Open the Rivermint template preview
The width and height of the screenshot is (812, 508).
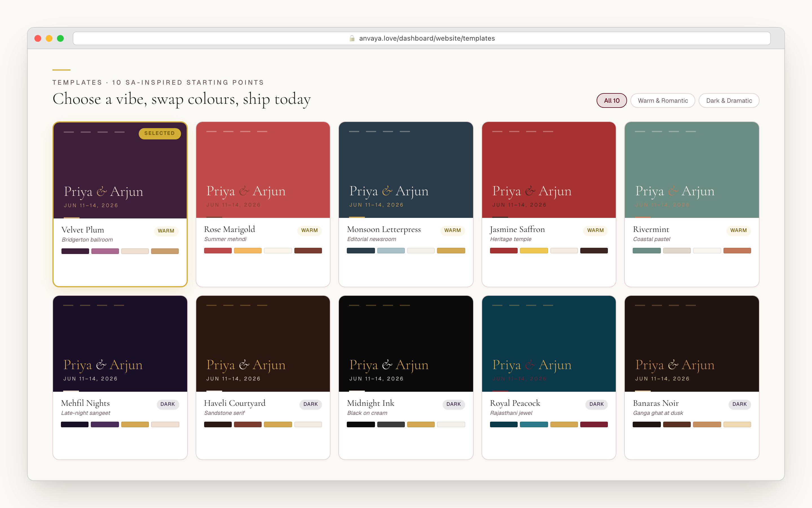[x=692, y=170]
